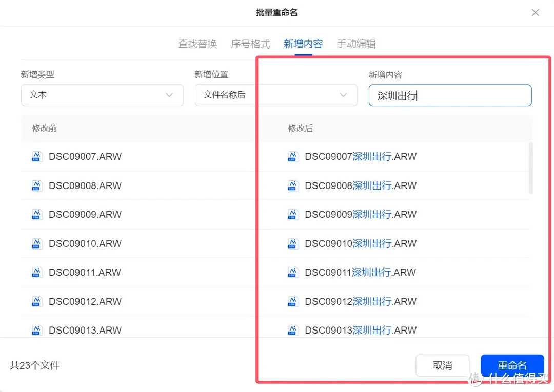Image resolution: width=554 pixels, height=392 pixels.
Task: Click the ARW icon beside DSC09009深圳出行.ARW
Action: click(292, 214)
